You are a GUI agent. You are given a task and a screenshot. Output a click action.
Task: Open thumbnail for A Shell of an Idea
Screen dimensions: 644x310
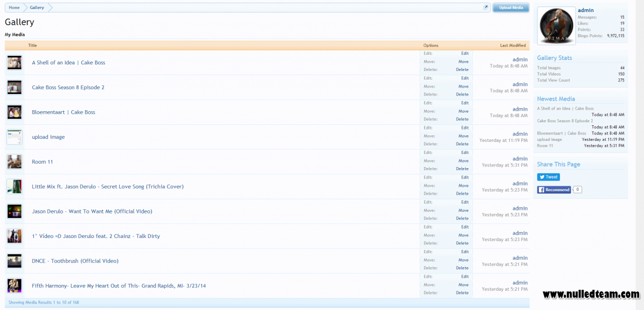(14, 62)
